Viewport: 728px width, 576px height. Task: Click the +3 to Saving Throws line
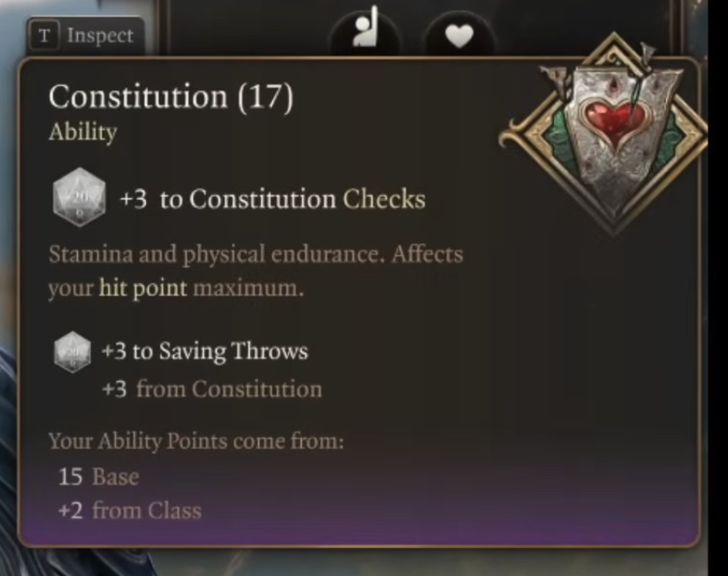[204, 351]
